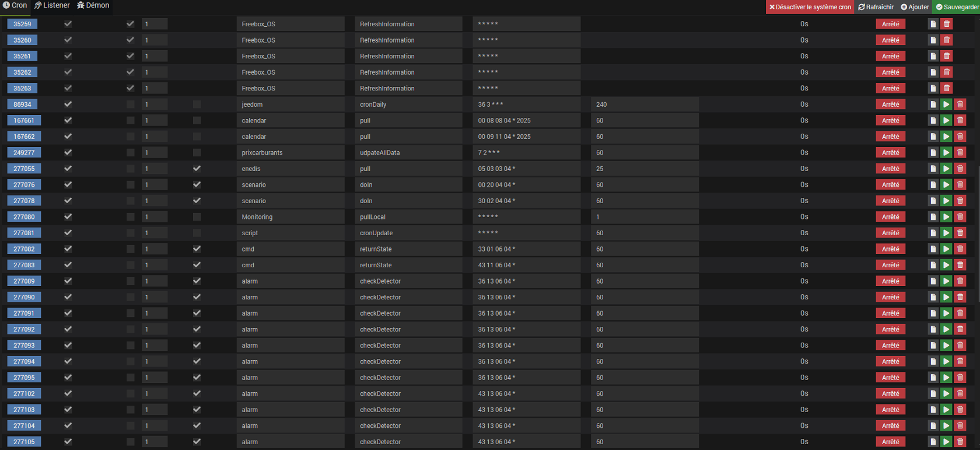Screen dimensions: 980x450
Task: Delete script cron 277081 via trash icon
Action: [960, 233]
